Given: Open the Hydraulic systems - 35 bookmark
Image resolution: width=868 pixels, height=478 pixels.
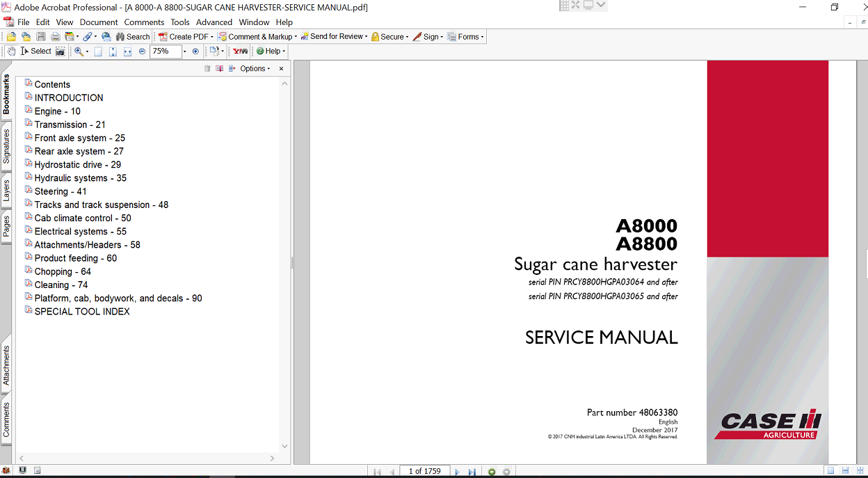Looking at the screenshot, I should point(80,178).
